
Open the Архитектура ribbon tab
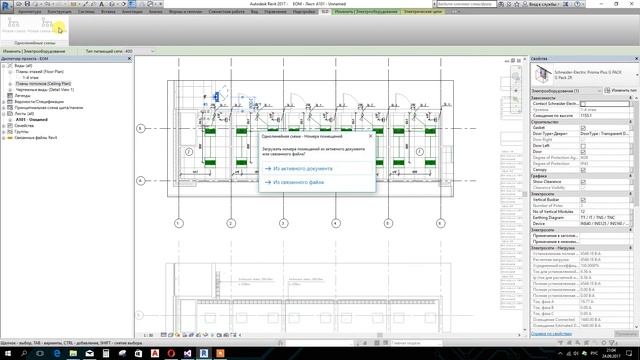click(29, 12)
